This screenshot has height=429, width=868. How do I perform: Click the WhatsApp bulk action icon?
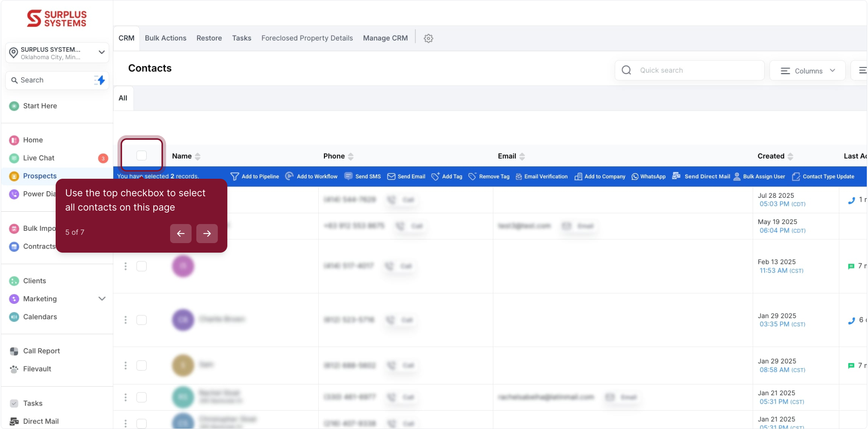click(x=635, y=177)
